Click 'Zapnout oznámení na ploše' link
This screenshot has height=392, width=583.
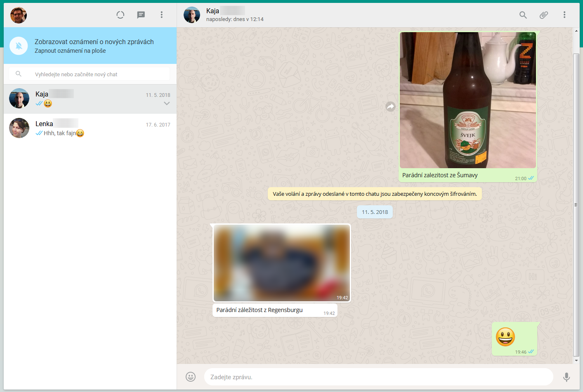[70, 51]
